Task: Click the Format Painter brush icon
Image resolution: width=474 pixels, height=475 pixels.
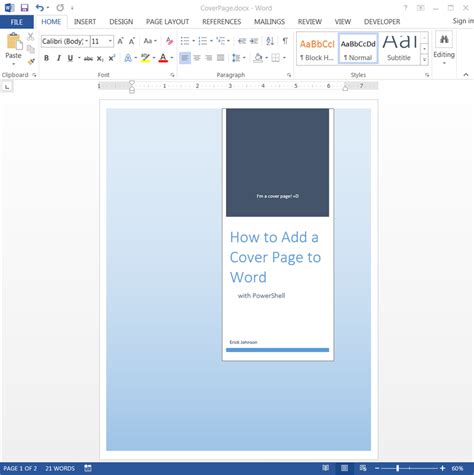Action: (31, 61)
